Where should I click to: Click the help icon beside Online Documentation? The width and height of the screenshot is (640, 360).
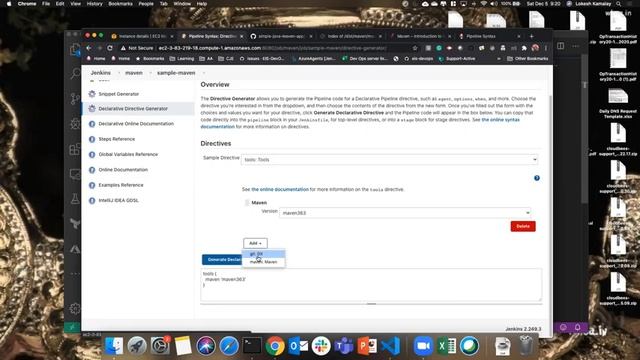(92, 170)
